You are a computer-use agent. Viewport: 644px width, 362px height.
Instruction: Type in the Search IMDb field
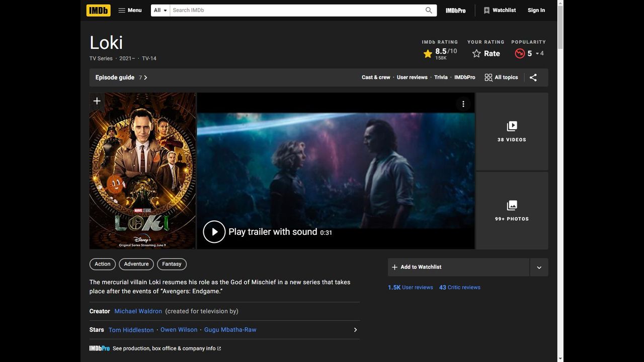pos(297,10)
